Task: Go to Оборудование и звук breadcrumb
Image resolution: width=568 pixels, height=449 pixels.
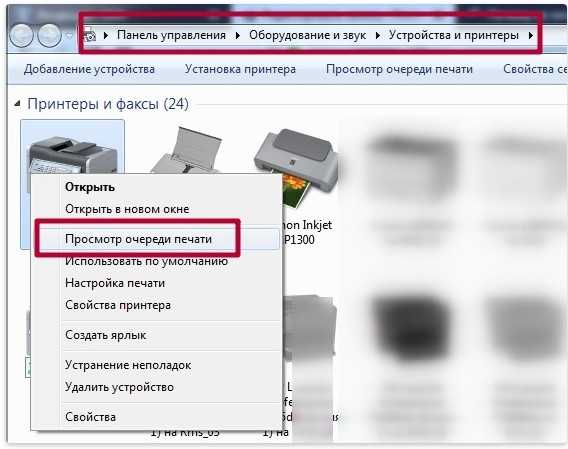Action: [308, 35]
